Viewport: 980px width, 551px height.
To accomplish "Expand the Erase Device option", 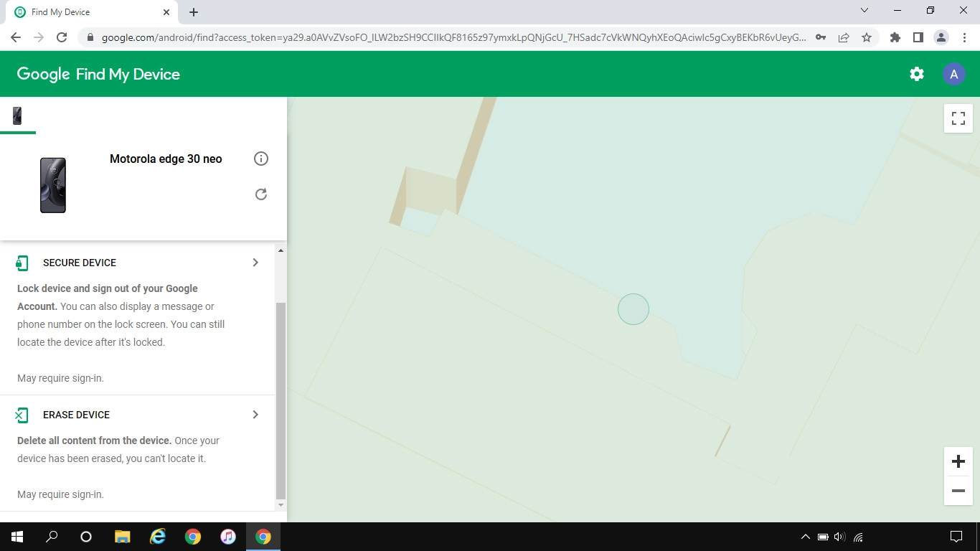I will (x=255, y=415).
